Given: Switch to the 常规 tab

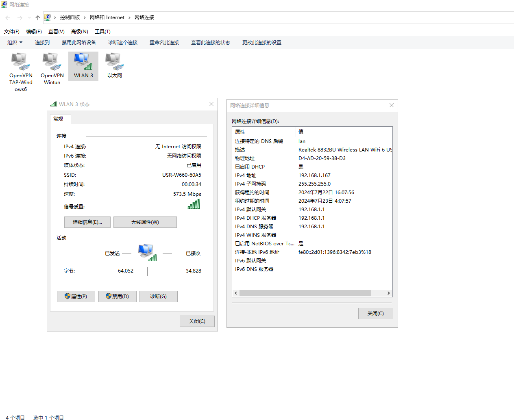Looking at the screenshot, I should [x=59, y=119].
